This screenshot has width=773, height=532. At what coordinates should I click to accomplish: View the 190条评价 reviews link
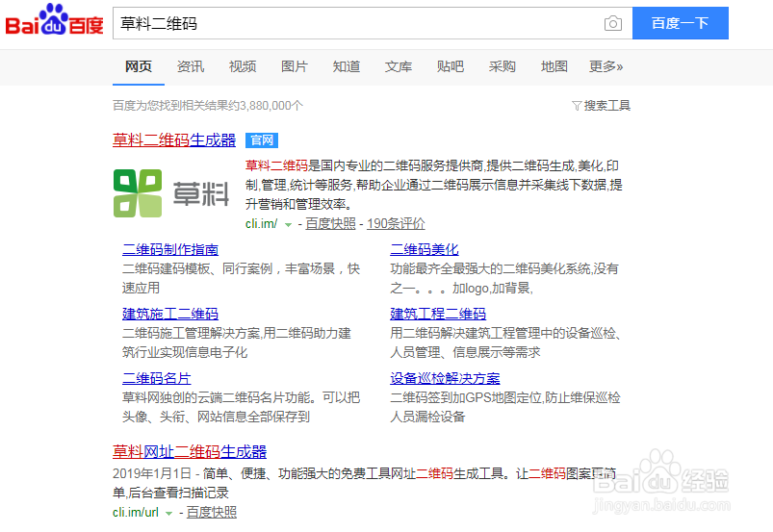point(396,223)
